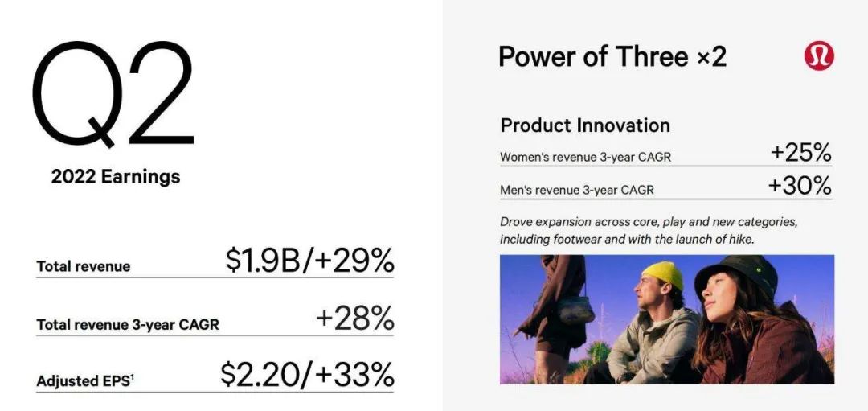Select the $1.9B/+29% revenue figure

point(309,261)
